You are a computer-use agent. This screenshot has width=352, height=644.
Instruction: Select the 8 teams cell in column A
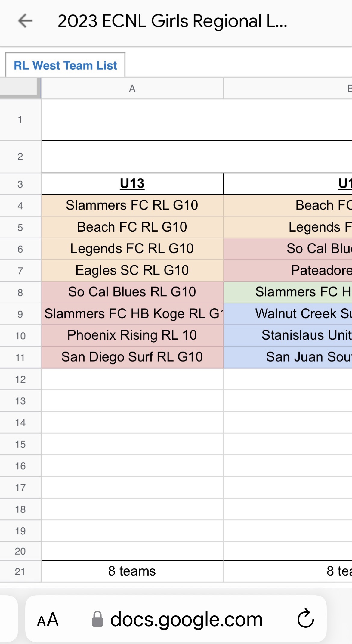pos(132,571)
